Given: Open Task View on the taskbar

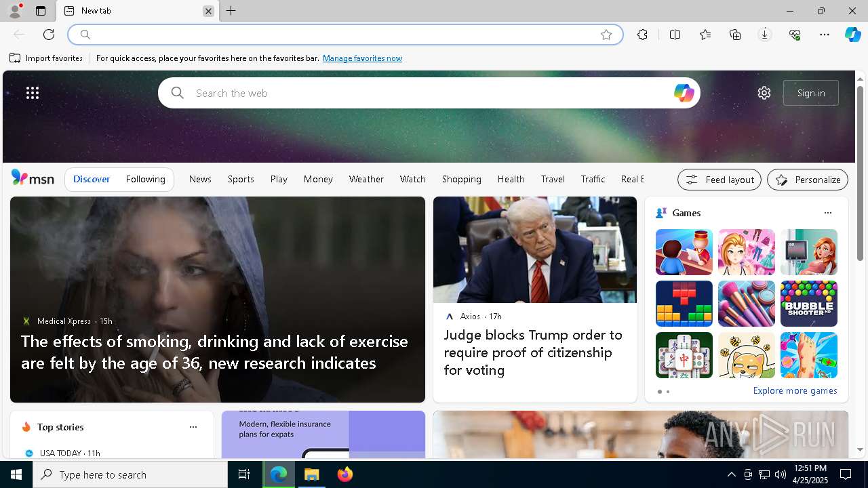Looking at the screenshot, I should (244, 474).
